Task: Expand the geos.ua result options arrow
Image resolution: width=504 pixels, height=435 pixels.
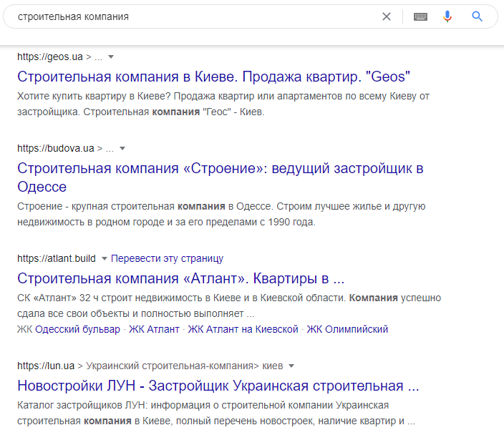Action: tap(111, 57)
